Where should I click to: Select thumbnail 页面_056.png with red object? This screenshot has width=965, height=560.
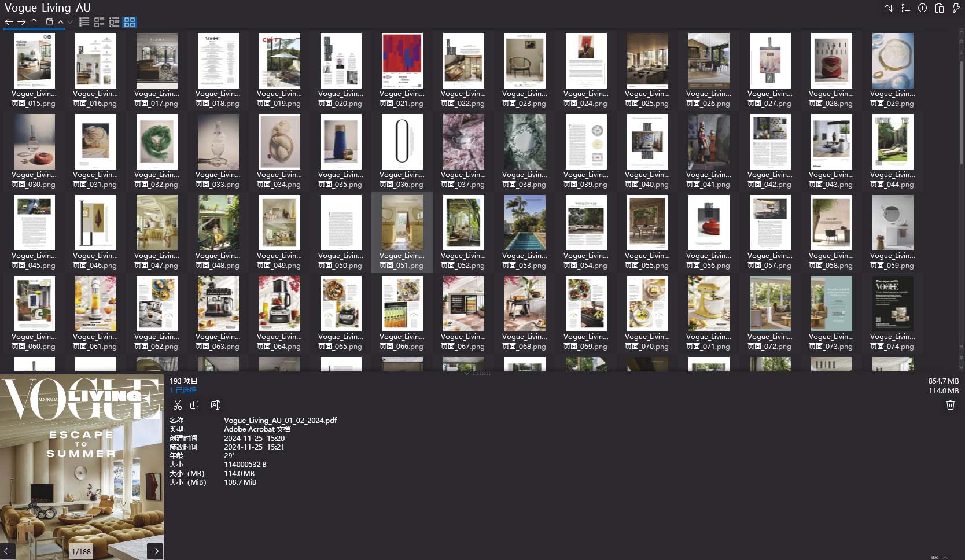click(x=709, y=223)
